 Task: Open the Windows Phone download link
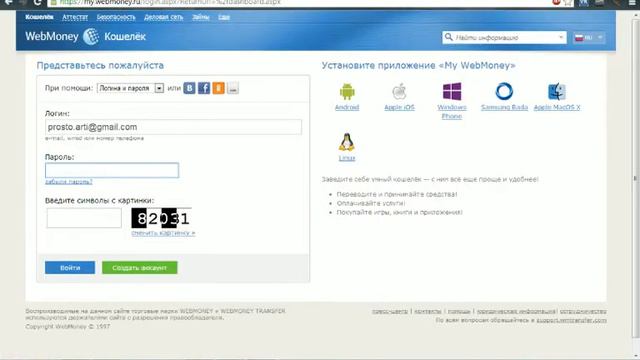(x=452, y=112)
